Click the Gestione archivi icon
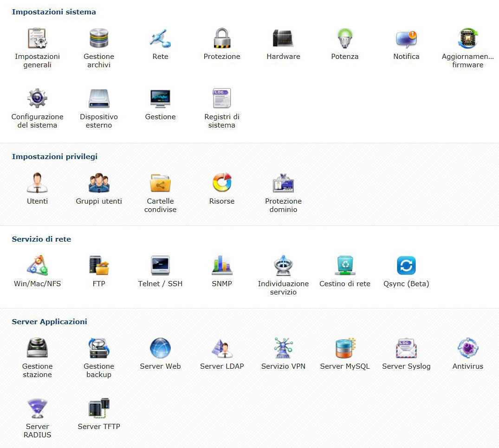 tap(99, 39)
